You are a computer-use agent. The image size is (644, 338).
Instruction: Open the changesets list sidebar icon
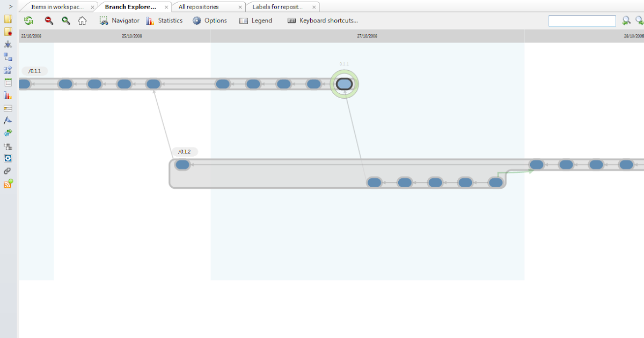[8, 82]
